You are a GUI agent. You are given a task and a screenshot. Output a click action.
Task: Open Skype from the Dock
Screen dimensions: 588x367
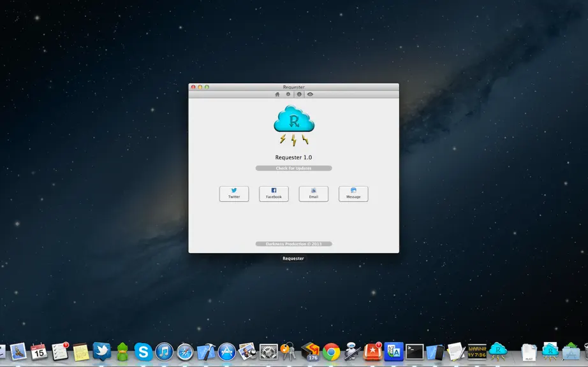point(143,352)
